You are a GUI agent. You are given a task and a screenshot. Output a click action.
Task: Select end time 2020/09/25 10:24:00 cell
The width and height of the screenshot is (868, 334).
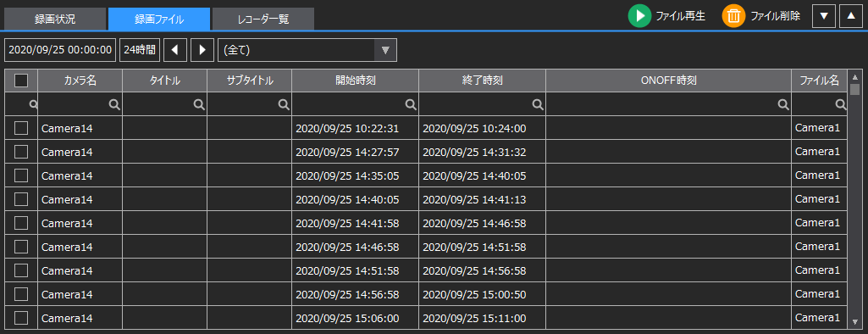click(x=482, y=129)
